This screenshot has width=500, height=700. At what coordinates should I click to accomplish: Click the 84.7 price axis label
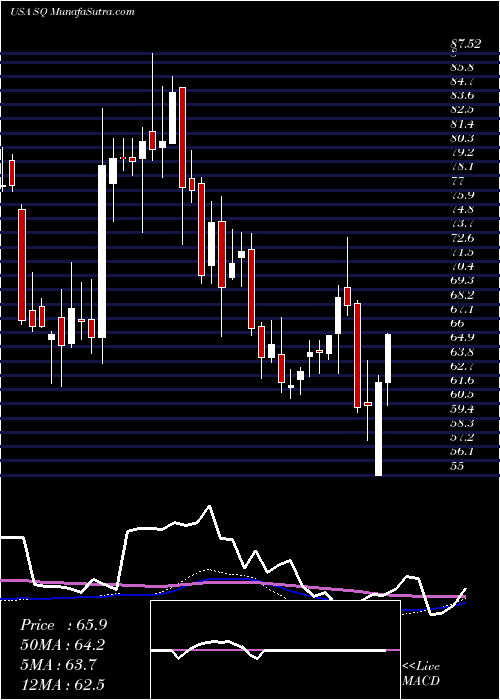click(x=463, y=81)
